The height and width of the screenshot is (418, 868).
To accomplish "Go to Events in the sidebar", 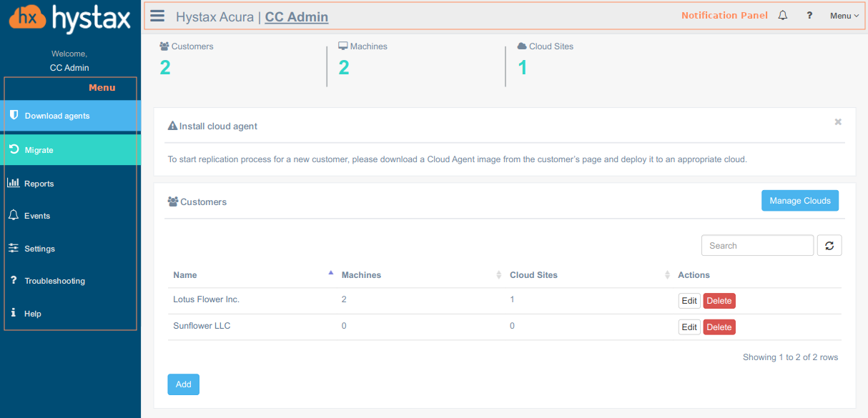I will (37, 216).
